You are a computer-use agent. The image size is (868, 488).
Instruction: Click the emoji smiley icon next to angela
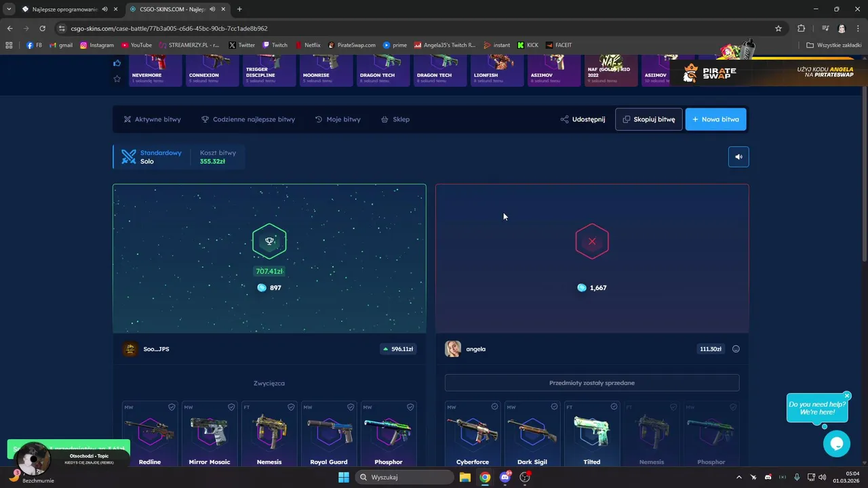click(x=736, y=349)
